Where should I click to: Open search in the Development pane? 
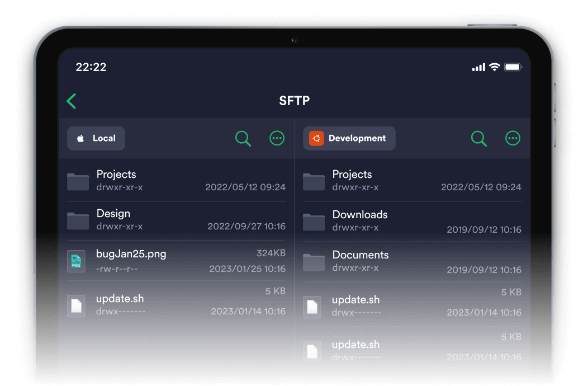click(x=478, y=138)
